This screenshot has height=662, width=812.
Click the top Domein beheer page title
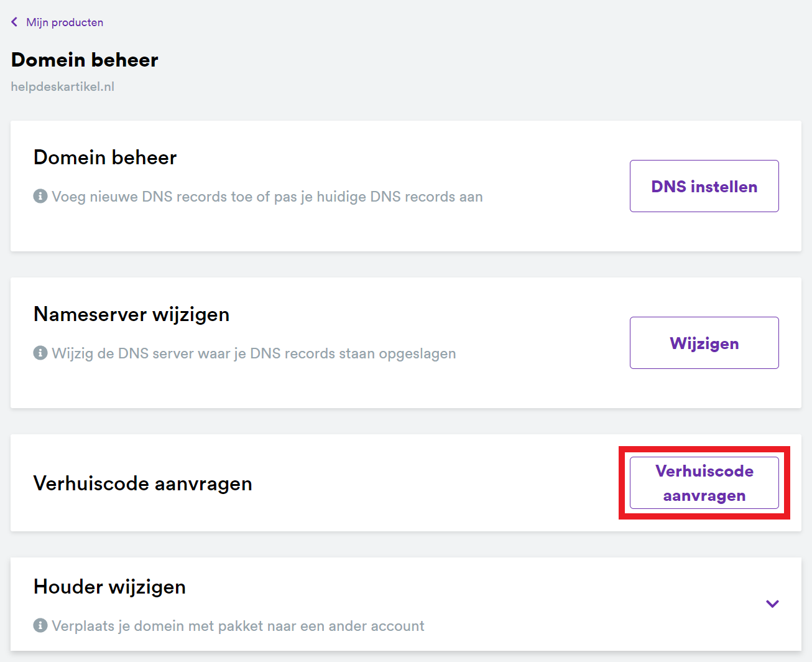(85, 60)
